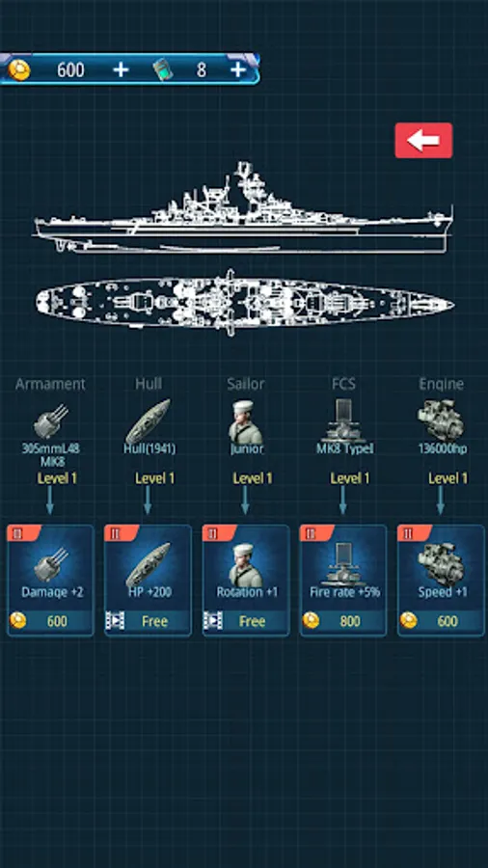Image resolution: width=488 pixels, height=868 pixels.
Task: Tap the red back arrow button
Action: (423, 141)
